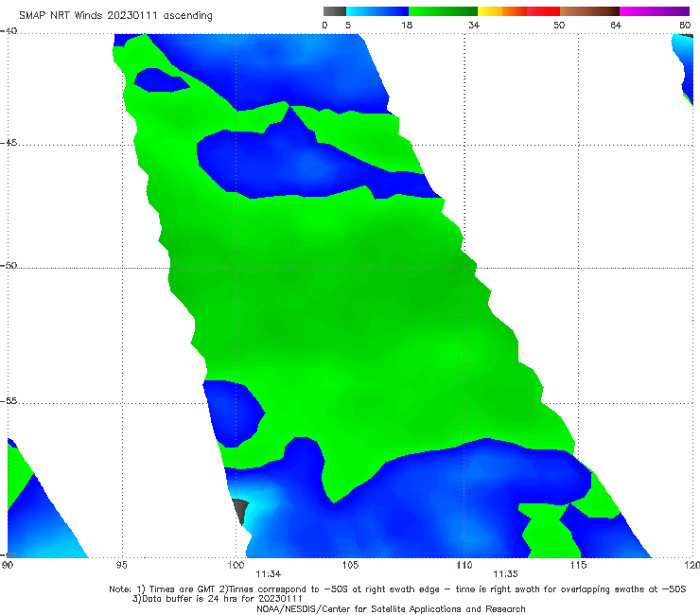Click the brown 50-64 segment of the color bar
The height and width of the screenshot is (615, 700).
pyautogui.click(x=589, y=11)
